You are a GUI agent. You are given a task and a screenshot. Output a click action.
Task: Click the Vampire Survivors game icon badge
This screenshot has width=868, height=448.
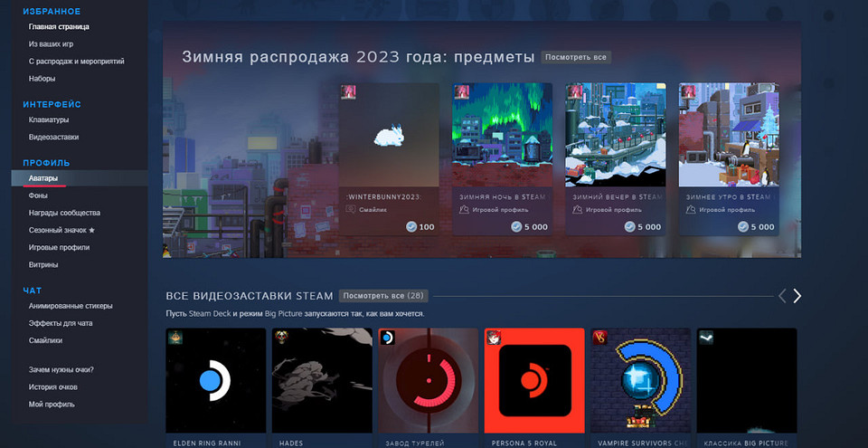[598, 337]
